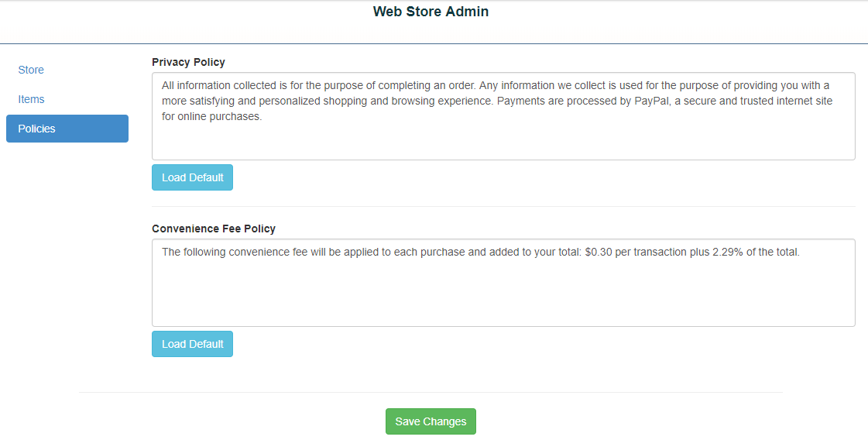Load default text for Convenience Fee Policy
Viewport: 868px width, 440px height.
192,344
